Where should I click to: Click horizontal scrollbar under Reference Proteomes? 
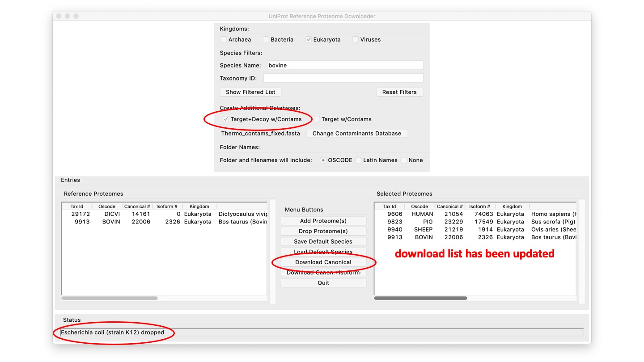[x=110, y=298]
